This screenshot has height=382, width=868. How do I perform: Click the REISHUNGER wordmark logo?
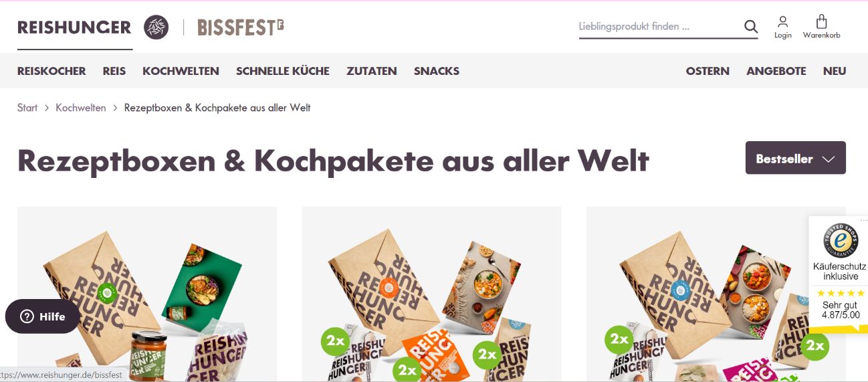74,27
